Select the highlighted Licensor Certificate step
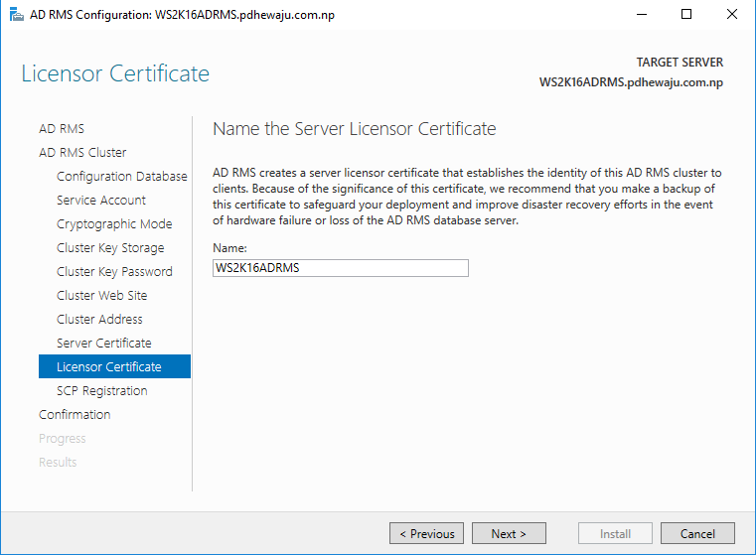The width and height of the screenshot is (756, 555). coord(115,366)
